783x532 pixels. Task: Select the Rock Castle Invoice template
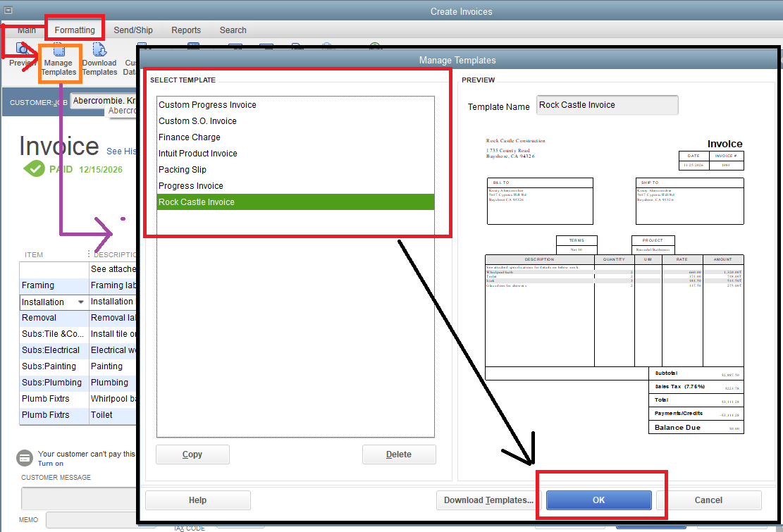[x=295, y=202]
